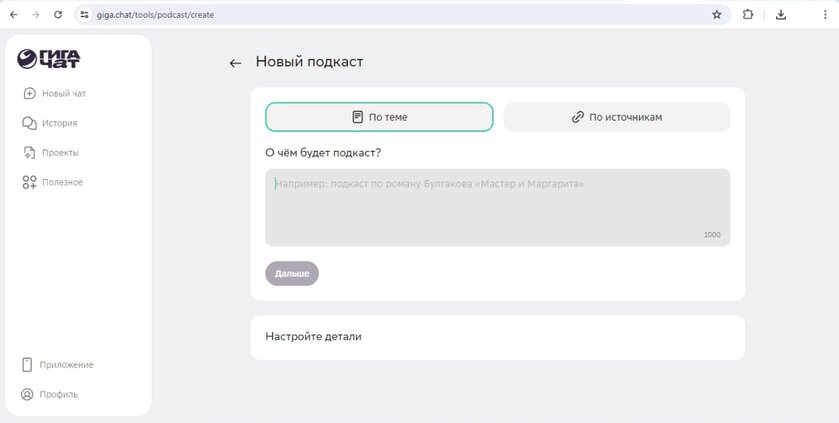Expand the Настройте детали section
Screen dimensions: 839x423
click(497, 337)
